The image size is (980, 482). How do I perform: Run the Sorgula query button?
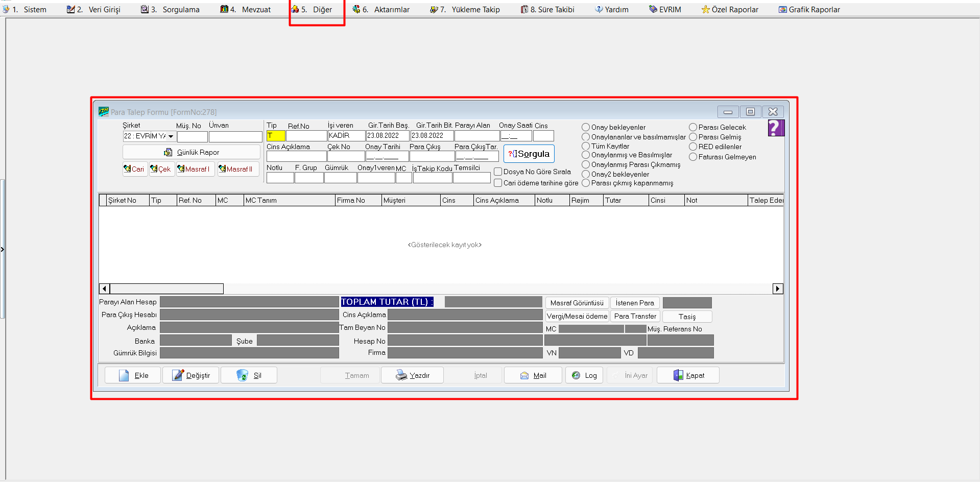point(529,154)
